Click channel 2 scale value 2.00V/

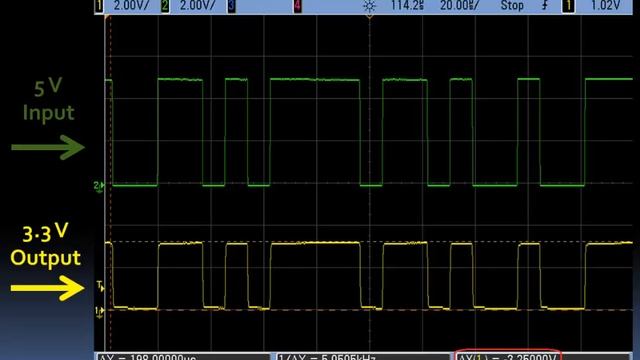pos(198,6)
